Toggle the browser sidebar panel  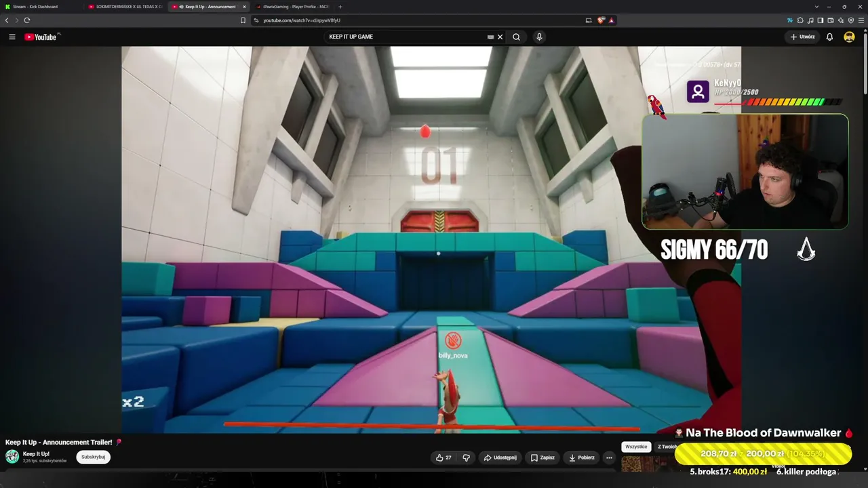pyautogui.click(x=821, y=20)
